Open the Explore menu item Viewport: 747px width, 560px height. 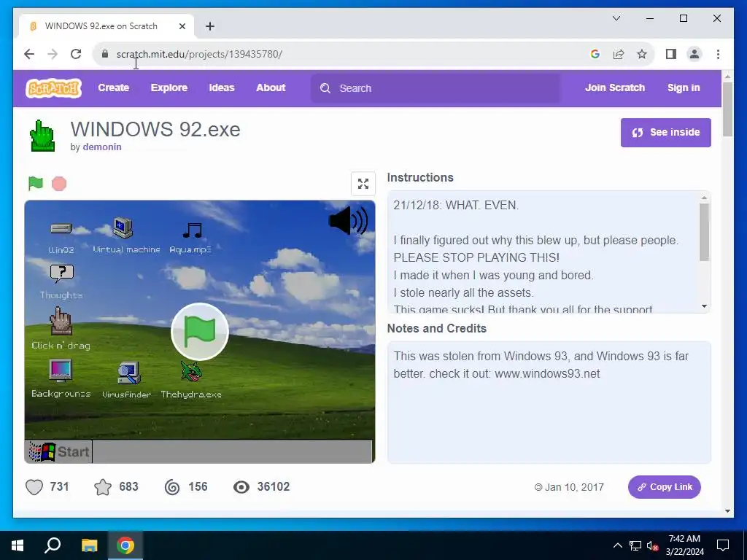click(169, 87)
